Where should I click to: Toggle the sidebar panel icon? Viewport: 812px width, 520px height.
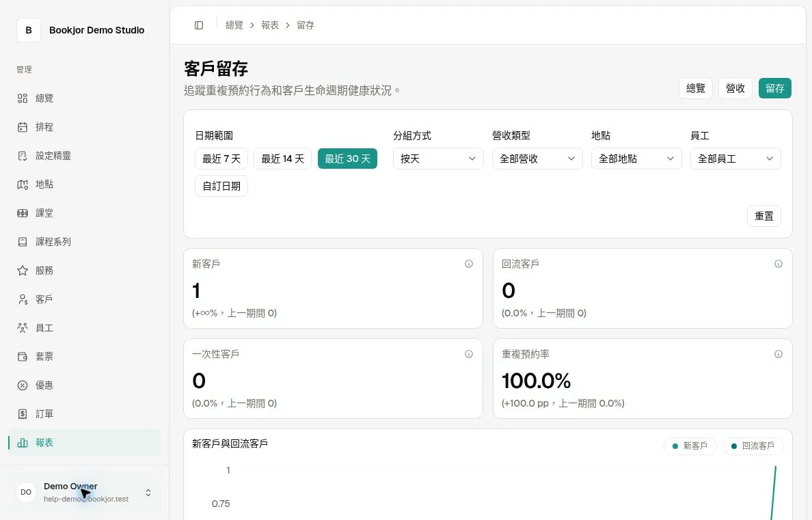click(x=199, y=25)
